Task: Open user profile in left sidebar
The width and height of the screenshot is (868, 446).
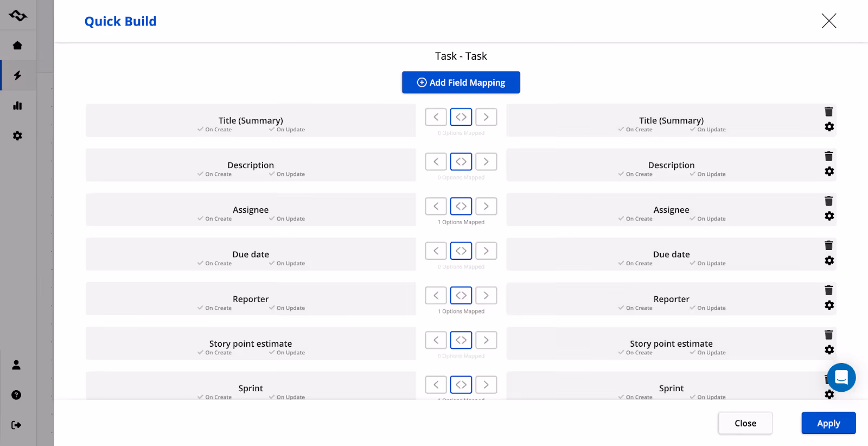Action: point(16,365)
